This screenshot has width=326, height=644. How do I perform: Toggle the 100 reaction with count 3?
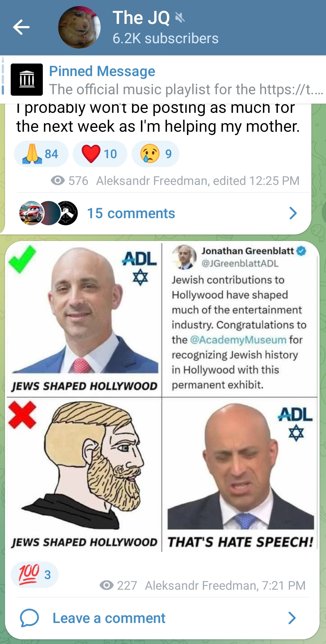point(35,574)
